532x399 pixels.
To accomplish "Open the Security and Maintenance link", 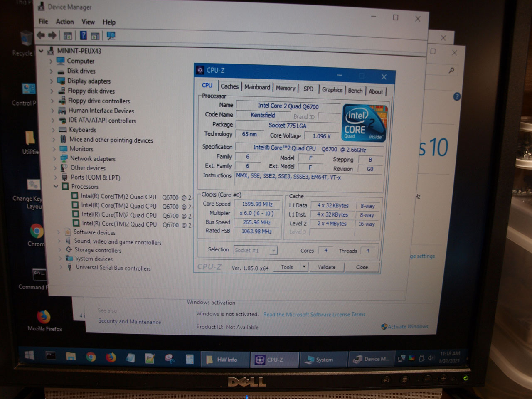I will point(130,322).
